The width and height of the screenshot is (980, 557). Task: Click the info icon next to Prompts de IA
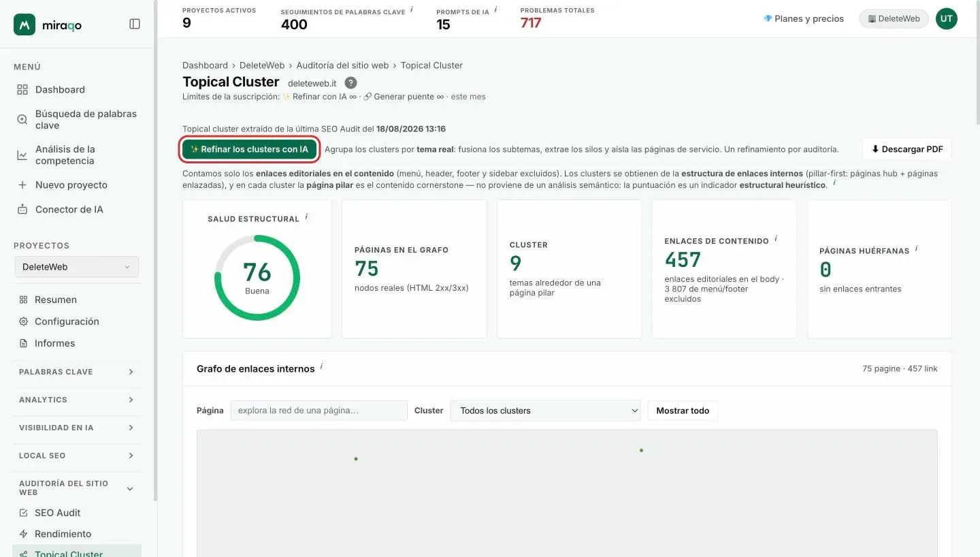coord(495,10)
